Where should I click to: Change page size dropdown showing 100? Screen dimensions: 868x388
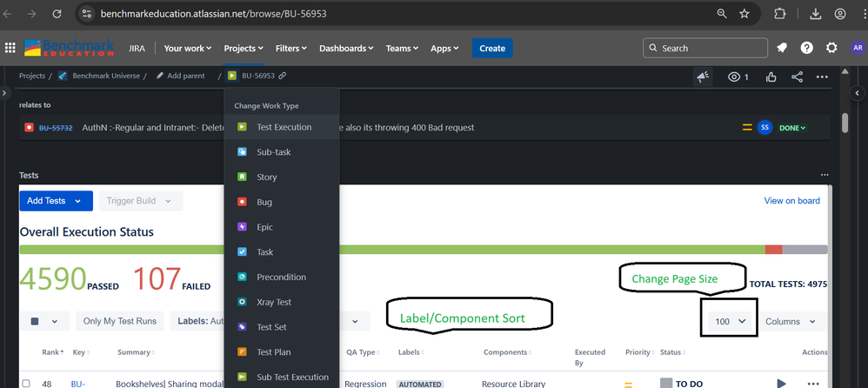point(731,322)
